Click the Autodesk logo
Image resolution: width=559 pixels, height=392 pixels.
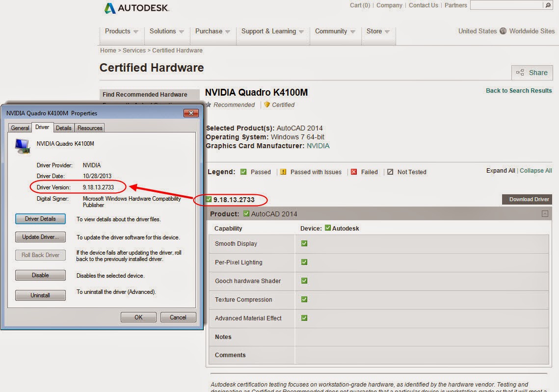pyautogui.click(x=136, y=8)
